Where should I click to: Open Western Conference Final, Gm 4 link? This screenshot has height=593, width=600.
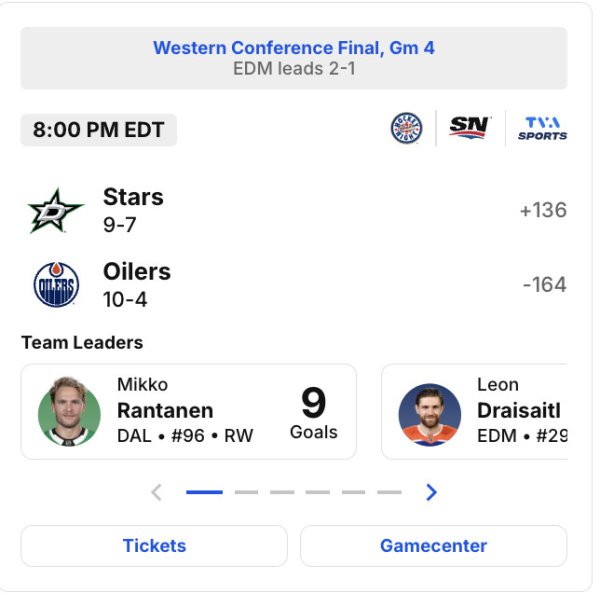(294, 48)
